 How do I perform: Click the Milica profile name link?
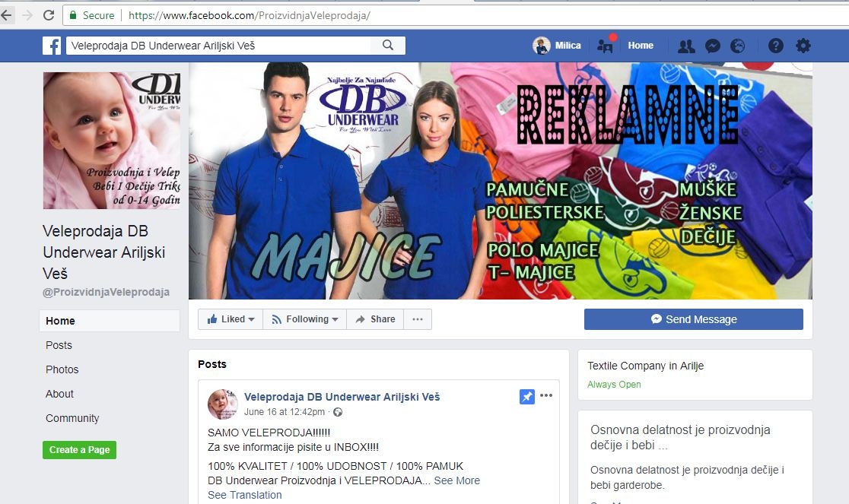pos(568,46)
